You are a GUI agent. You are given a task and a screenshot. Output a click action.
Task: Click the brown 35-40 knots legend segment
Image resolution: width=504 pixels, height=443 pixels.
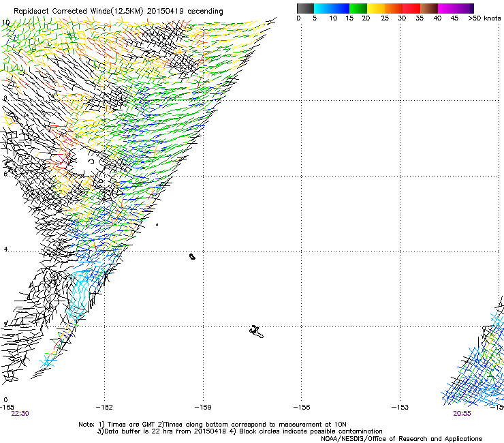coord(429,8)
